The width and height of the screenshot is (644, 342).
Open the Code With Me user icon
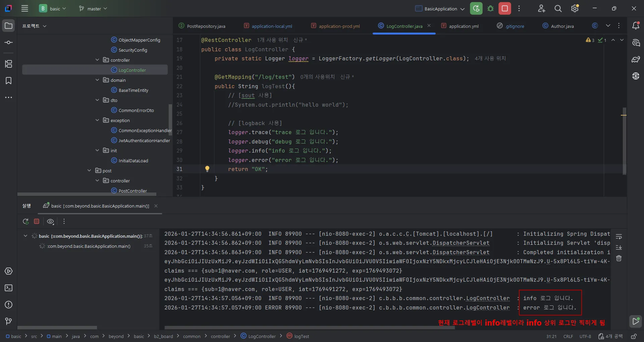point(541,8)
